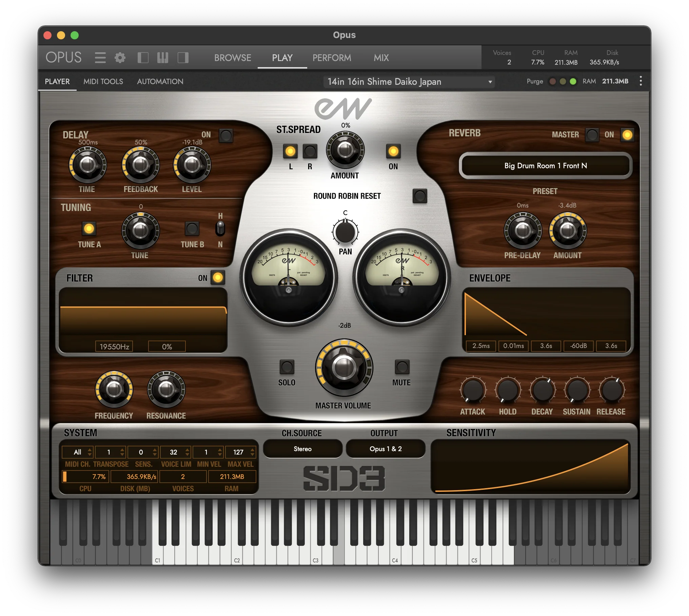689x616 pixels.
Task: Click the filter frequency 19550Hz field
Action: click(x=114, y=346)
